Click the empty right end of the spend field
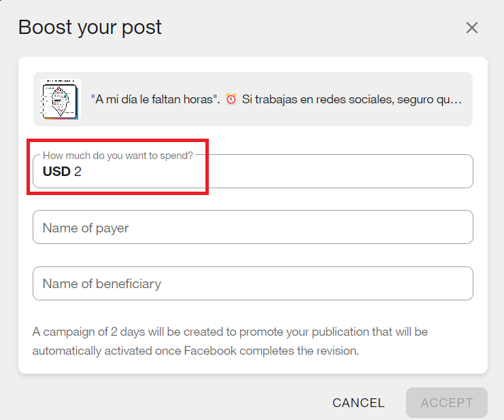Viewport: 504px width, 420px height. point(422,172)
